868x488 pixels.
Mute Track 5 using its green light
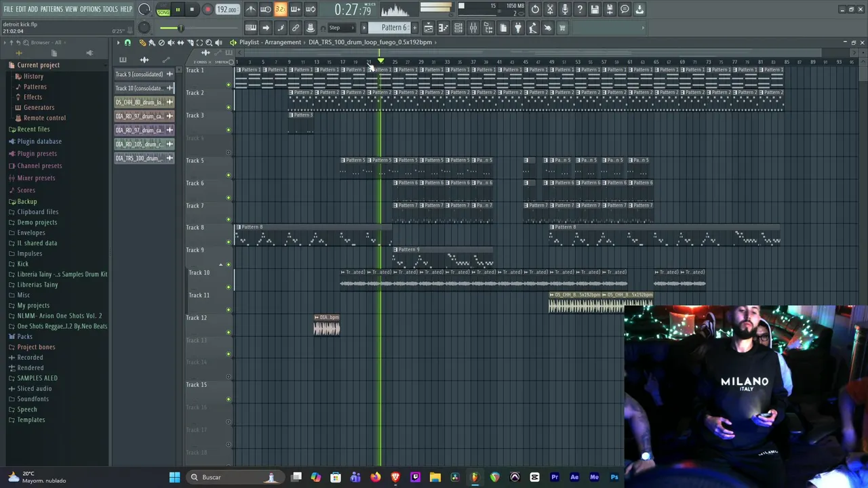[229, 175]
